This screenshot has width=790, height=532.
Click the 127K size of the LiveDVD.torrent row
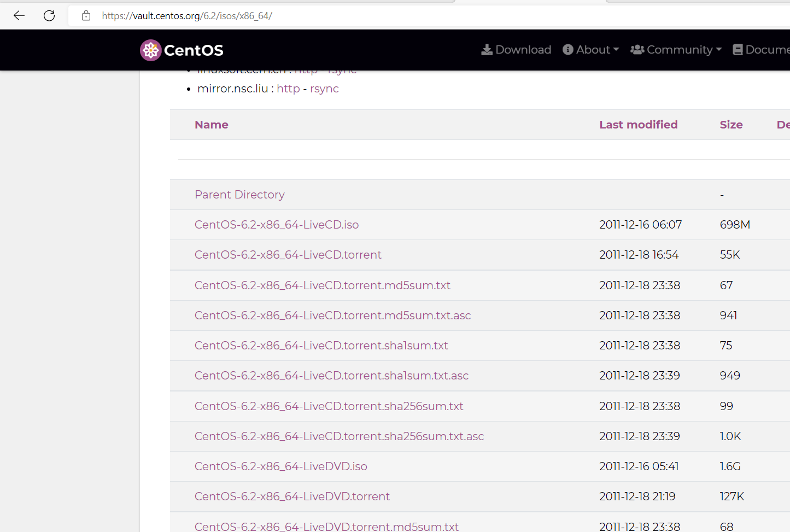[732, 496]
